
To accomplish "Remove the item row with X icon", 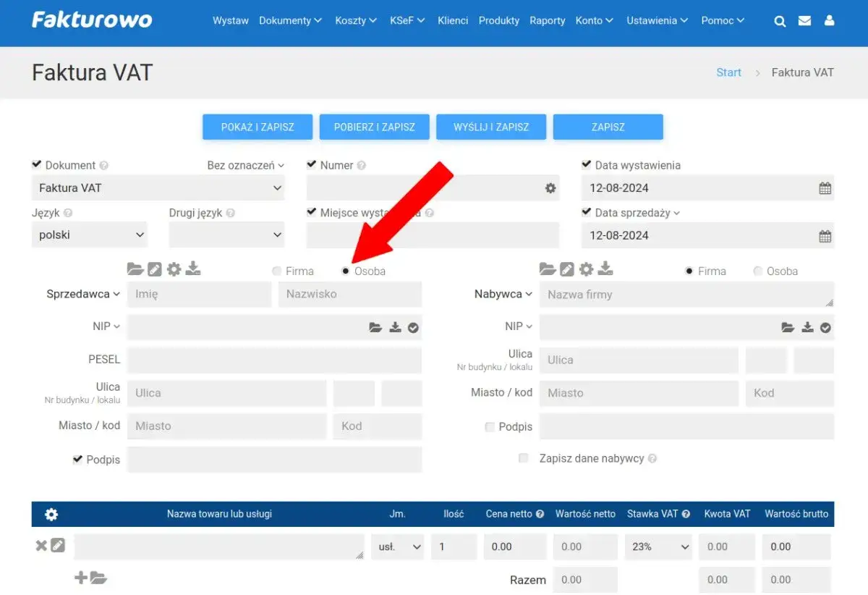I will coord(41,546).
